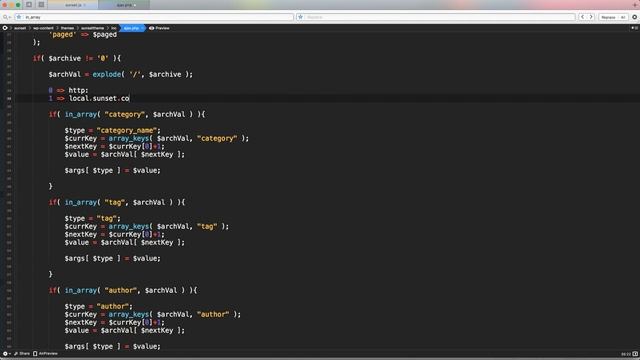
Task: Click 'explode' in the $archVal line
Action: point(107,74)
